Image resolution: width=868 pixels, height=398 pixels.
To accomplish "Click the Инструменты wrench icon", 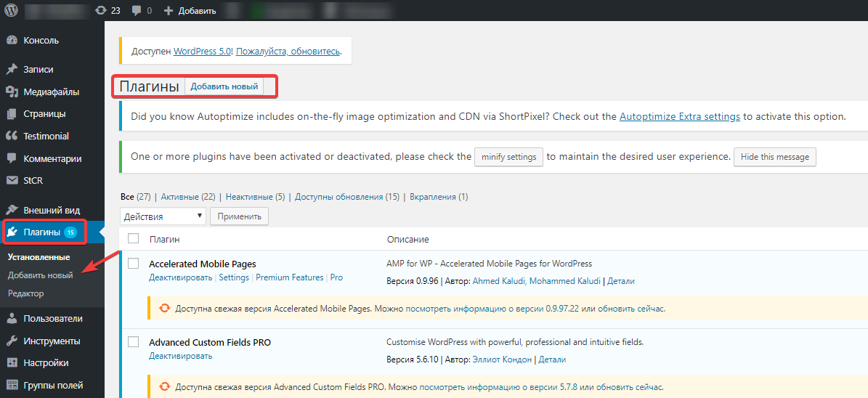I will [12, 341].
